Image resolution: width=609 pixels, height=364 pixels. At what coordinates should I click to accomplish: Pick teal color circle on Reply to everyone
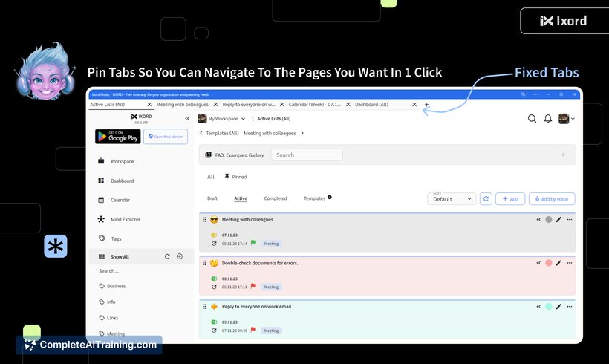click(x=549, y=307)
